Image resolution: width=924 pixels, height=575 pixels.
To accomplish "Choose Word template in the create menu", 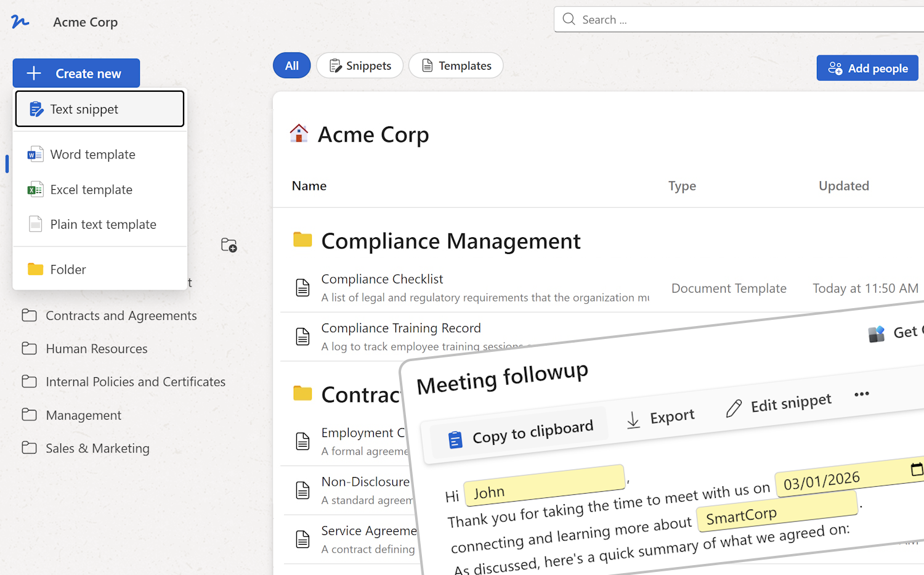I will 100,154.
